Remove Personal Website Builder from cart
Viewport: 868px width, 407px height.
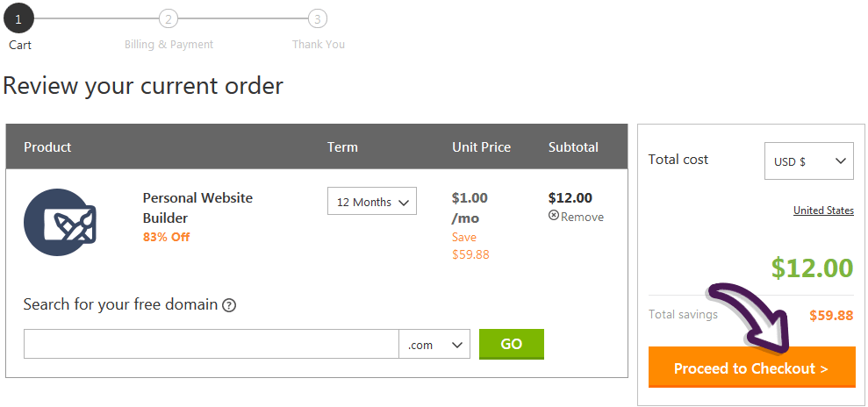coord(576,217)
